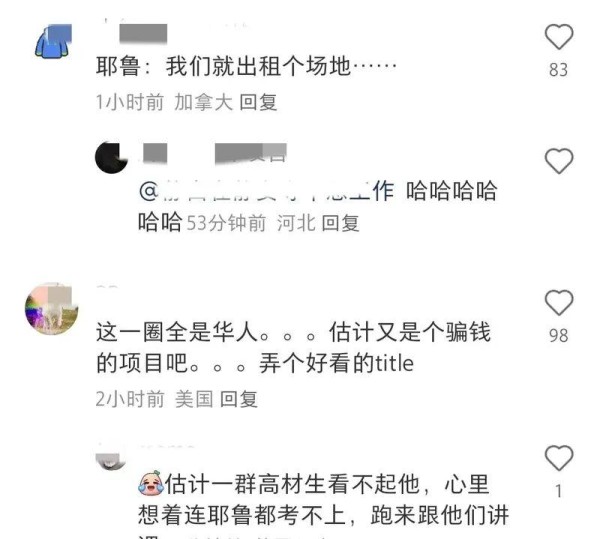Open the colorful avatar of 美国 commenter
This screenshot has height=539, width=600.
52,309
